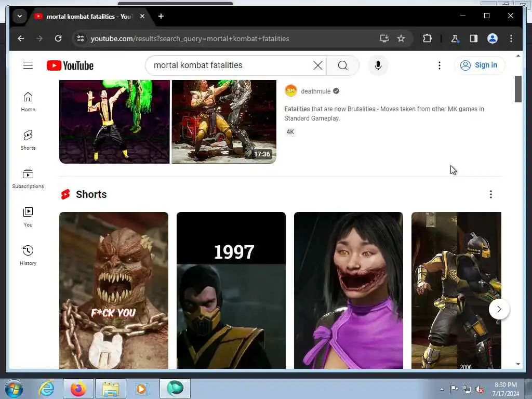Play the 'F*CK YOU' monster Short
The width and height of the screenshot is (532, 399).
coord(114,290)
